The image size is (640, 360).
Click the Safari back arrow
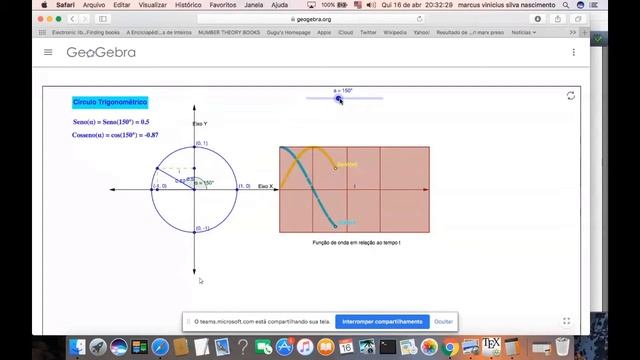pyautogui.click(x=72, y=19)
